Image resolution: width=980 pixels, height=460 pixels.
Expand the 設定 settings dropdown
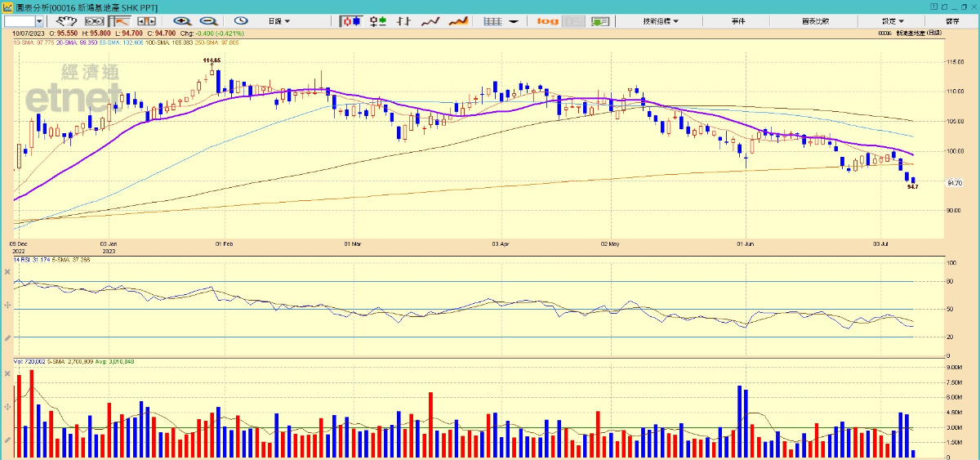[x=893, y=21]
